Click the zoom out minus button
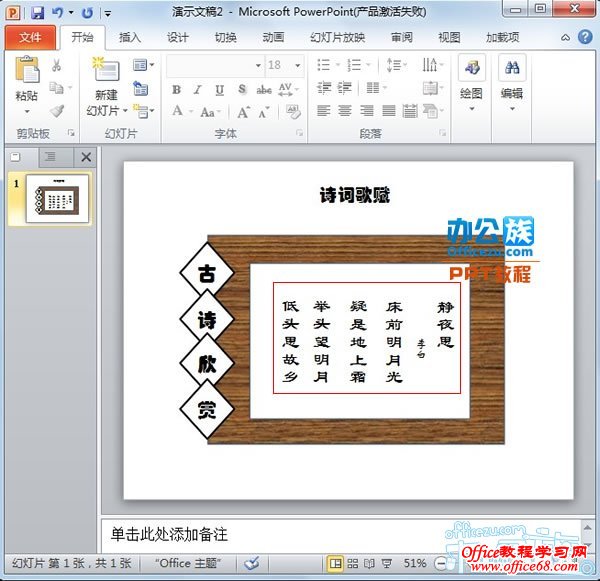This screenshot has width=600, height=581. tap(442, 563)
